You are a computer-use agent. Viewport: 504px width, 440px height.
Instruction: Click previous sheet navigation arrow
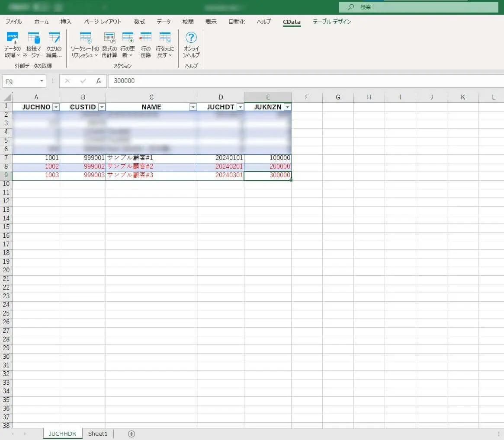(x=13, y=434)
